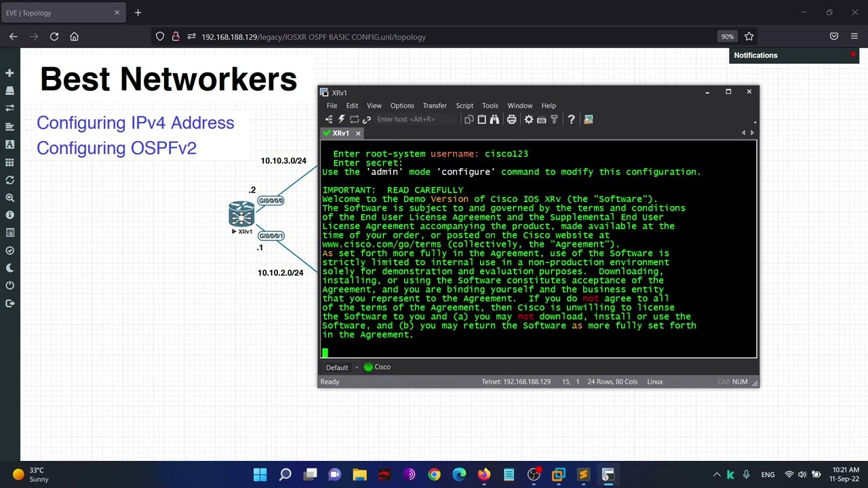
Task: Click the Session Manager icon in SecureCRT toolbar
Action: (329, 119)
